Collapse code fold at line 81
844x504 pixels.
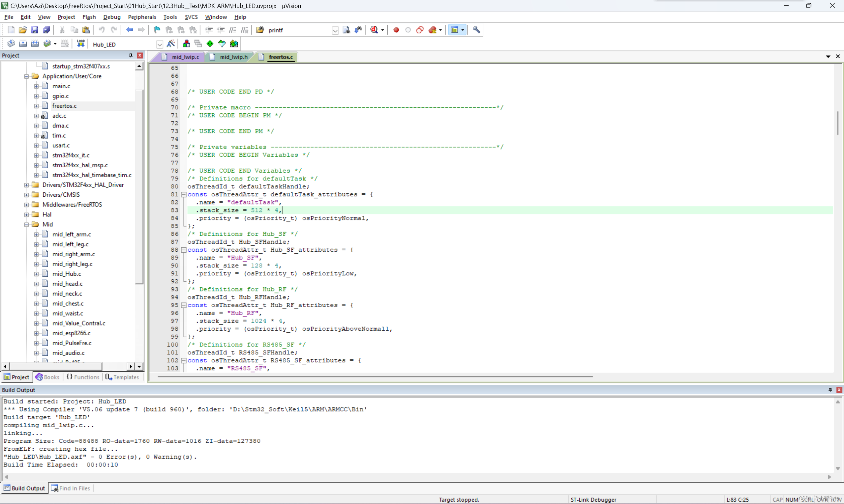[x=184, y=195]
